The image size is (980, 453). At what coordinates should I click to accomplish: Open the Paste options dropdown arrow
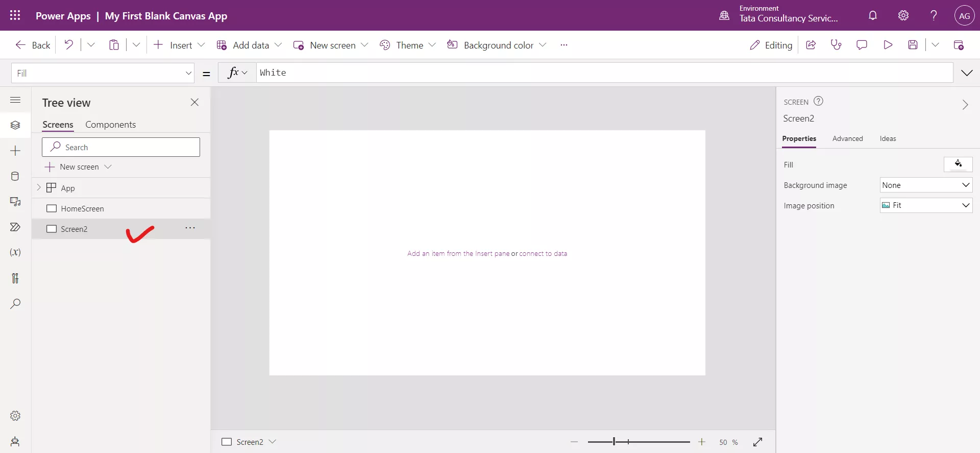point(136,45)
